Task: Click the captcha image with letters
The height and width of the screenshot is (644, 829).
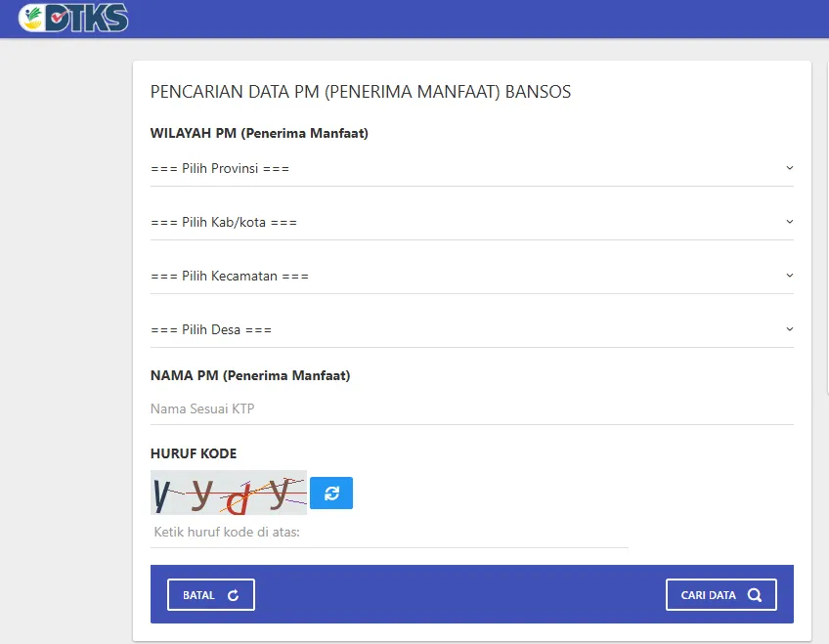Action: coord(229,493)
